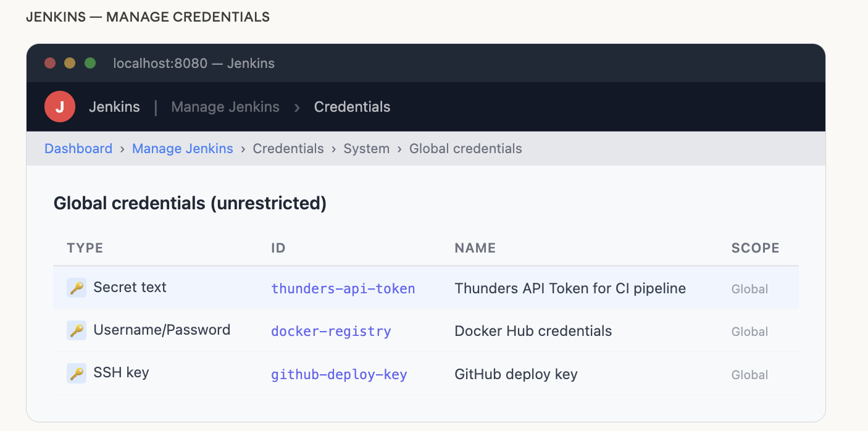Click the yellow minimize window dot
The width and height of the screenshot is (868, 431).
click(x=70, y=63)
